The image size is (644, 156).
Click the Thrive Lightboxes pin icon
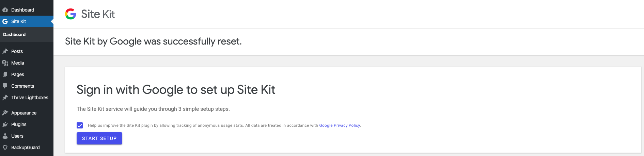(x=5, y=98)
